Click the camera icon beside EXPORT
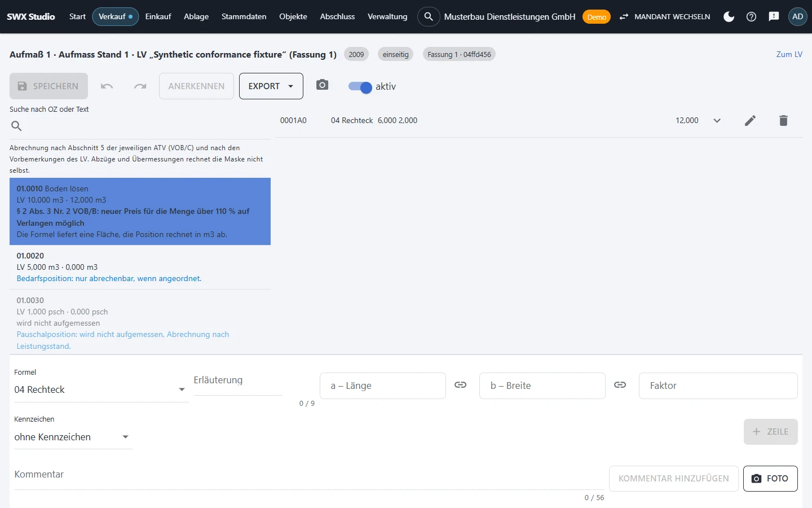This screenshot has width=812, height=508. click(x=322, y=85)
